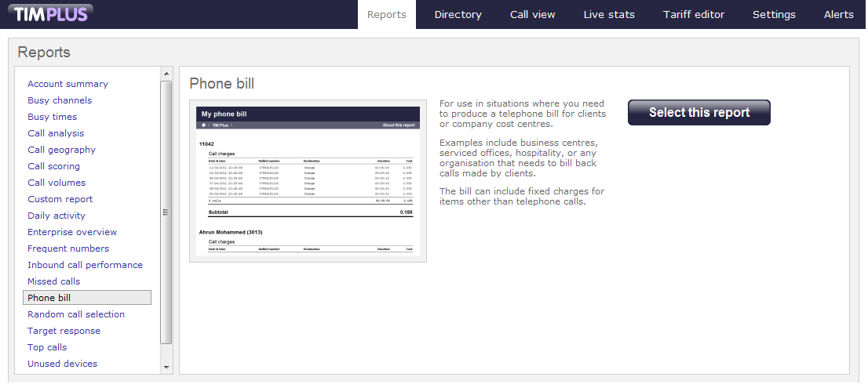Switch to the Directory tab
This screenshot has width=868, height=388.
[x=458, y=14]
